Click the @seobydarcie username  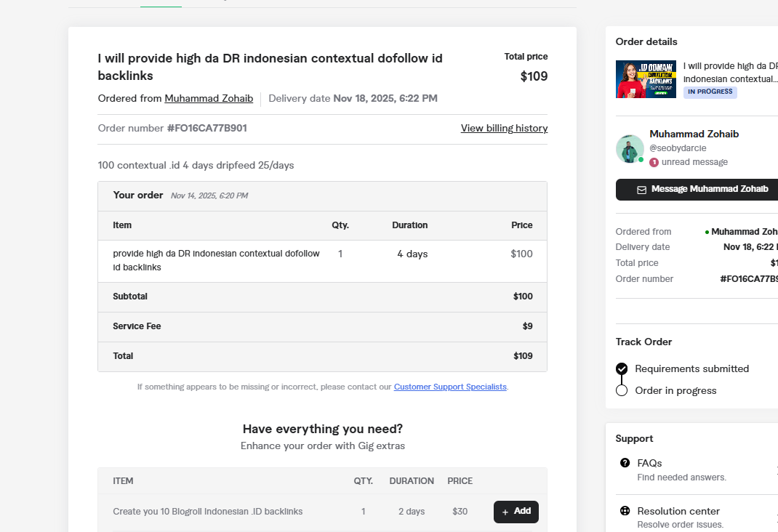click(x=677, y=148)
